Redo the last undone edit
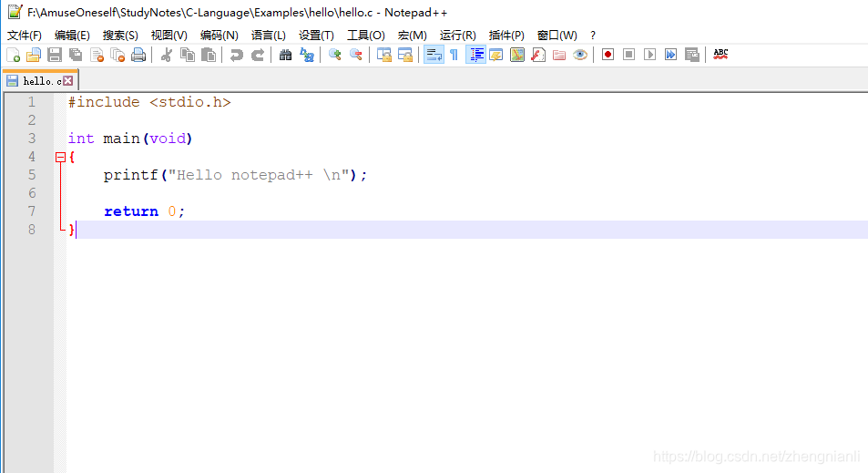The image size is (868, 473). point(258,55)
